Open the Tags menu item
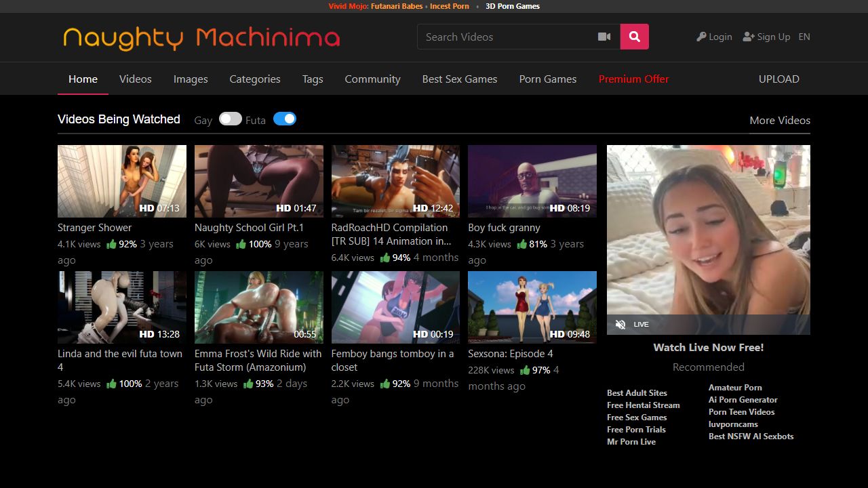The image size is (868, 488). [313, 79]
